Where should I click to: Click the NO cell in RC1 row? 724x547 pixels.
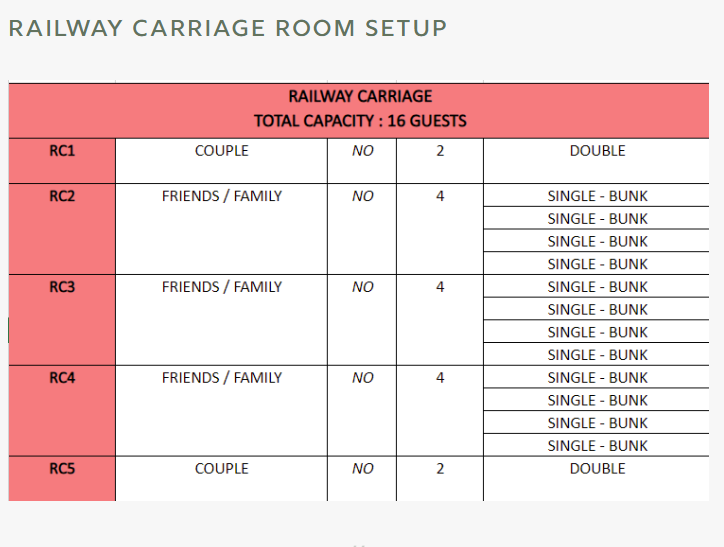362,161
